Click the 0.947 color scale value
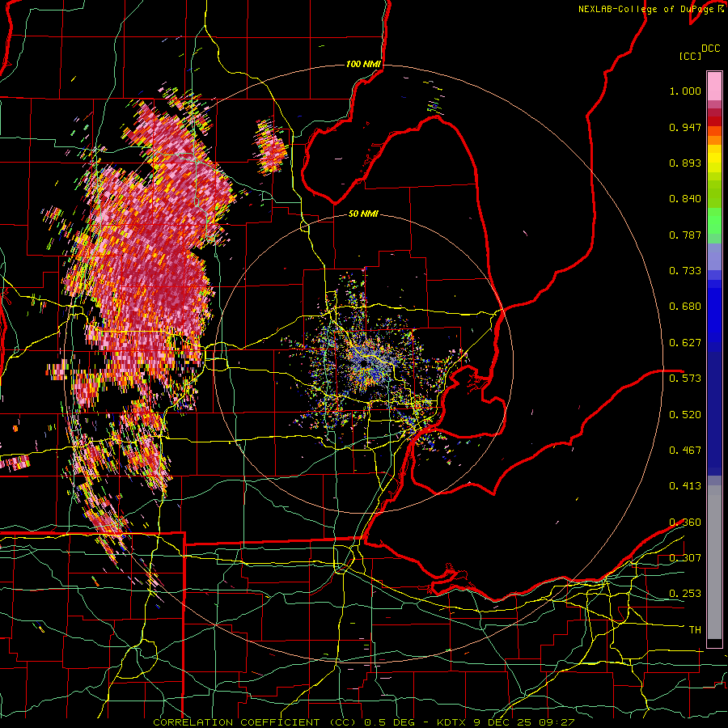This screenshot has width=728, height=728. 685,127
